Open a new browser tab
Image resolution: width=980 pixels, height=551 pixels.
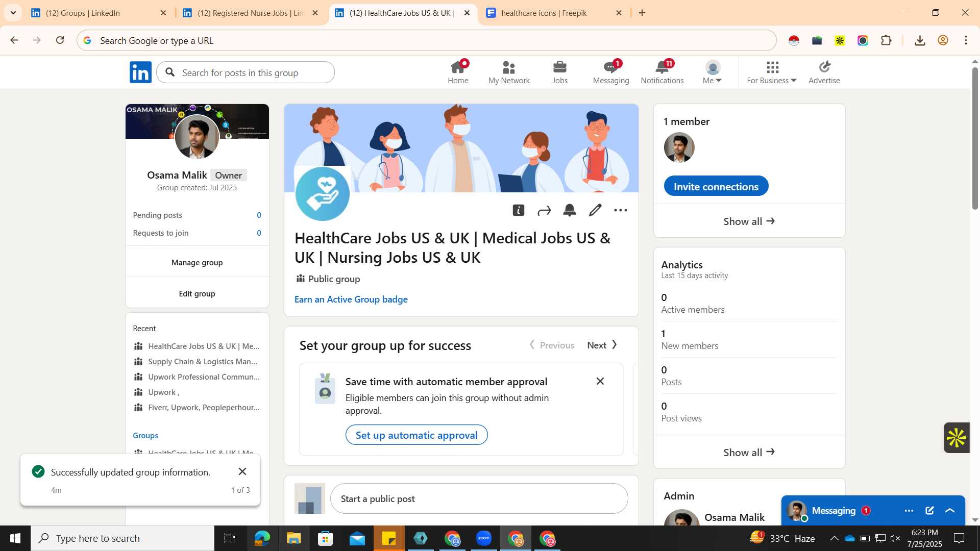point(642,13)
